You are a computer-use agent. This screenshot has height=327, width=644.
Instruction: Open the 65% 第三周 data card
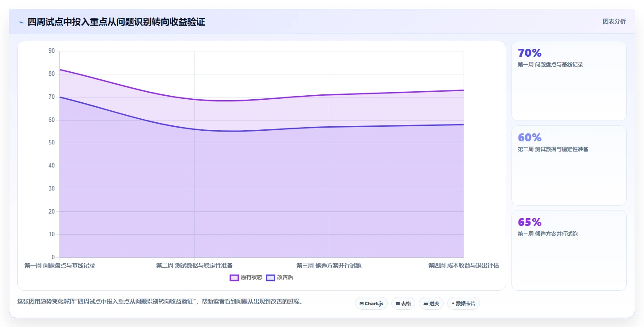[569, 250]
